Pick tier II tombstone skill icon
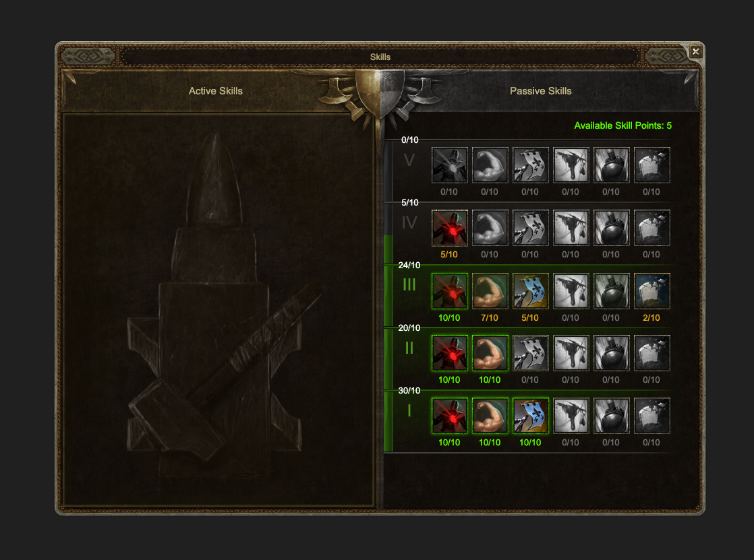The width and height of the screenshot is (754, 560). coord(651,353)
